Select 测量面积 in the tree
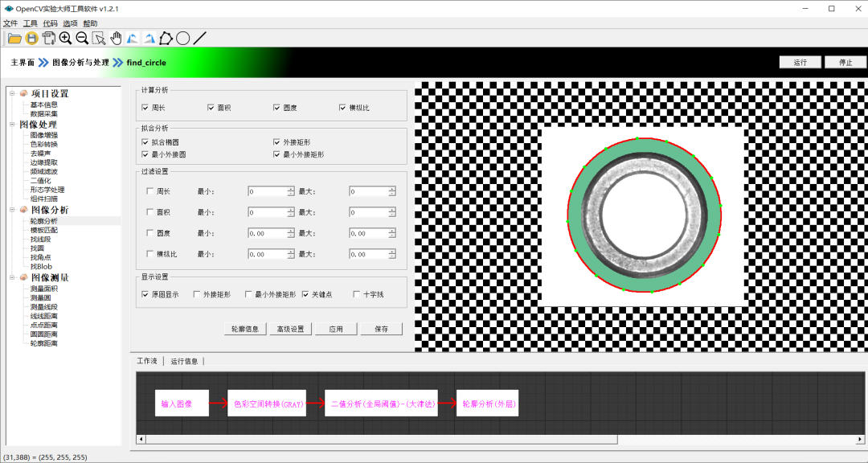Screen dimensions: 868x463 [x=43, y=289]
